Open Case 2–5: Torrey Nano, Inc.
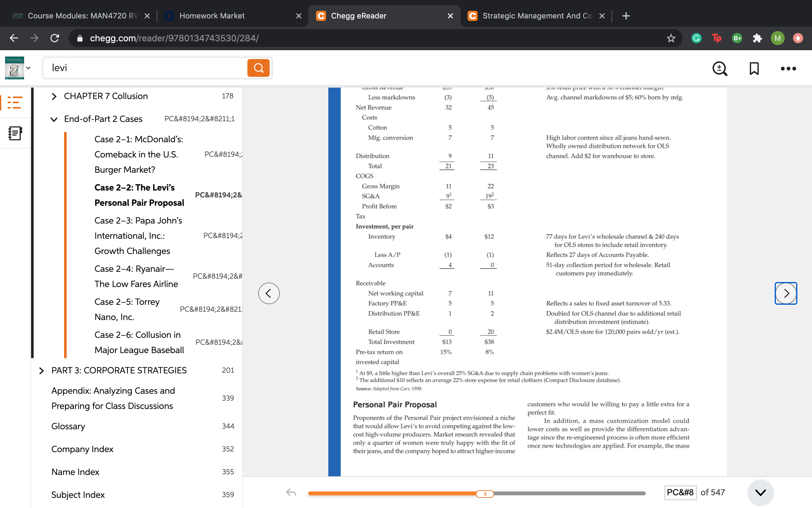Screen dimensions: 812x508 pyautogui.click(x=127, y=309)
